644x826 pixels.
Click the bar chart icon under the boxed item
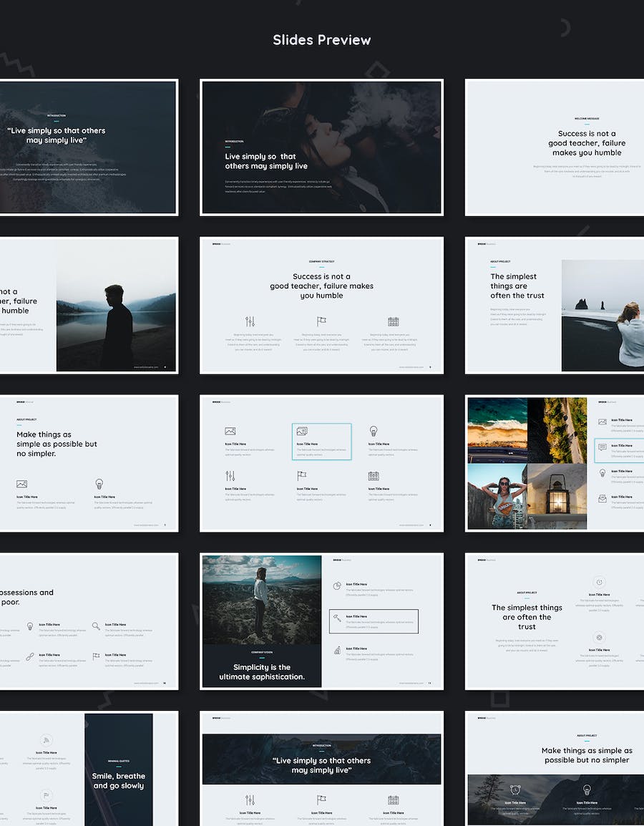[336, 650]
